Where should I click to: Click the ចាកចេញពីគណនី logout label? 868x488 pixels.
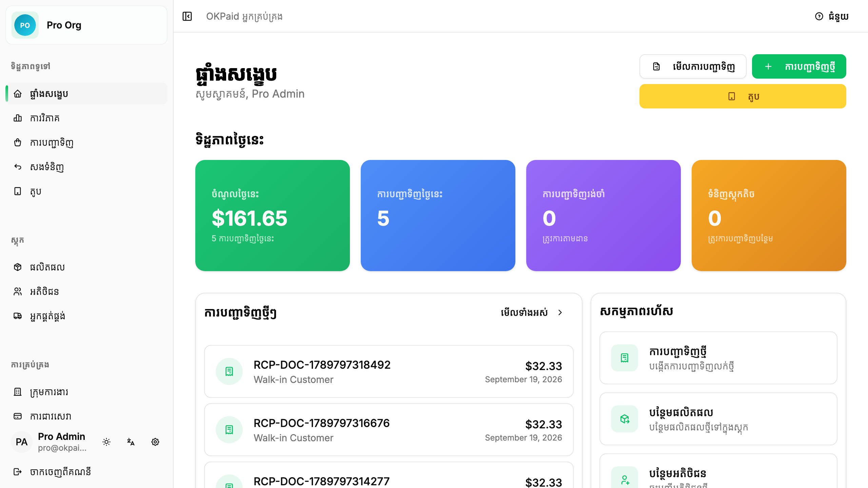coord(61,472)
